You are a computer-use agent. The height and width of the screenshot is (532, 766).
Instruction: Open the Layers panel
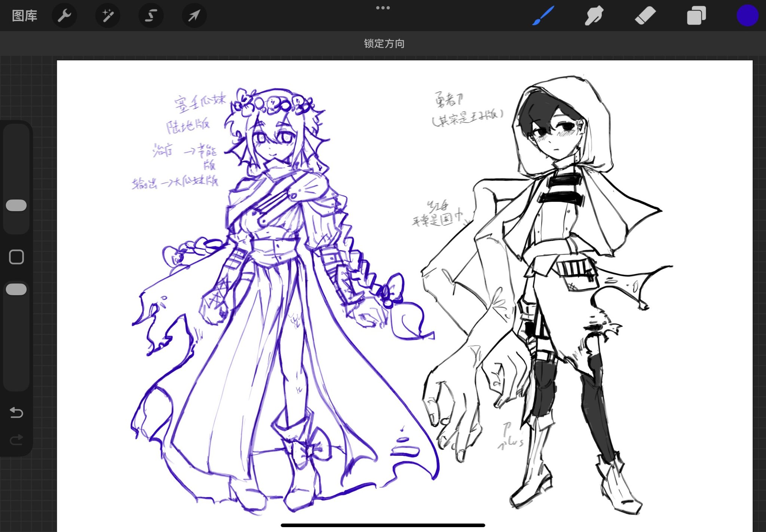pyautogui.click(x=696, y=16)
